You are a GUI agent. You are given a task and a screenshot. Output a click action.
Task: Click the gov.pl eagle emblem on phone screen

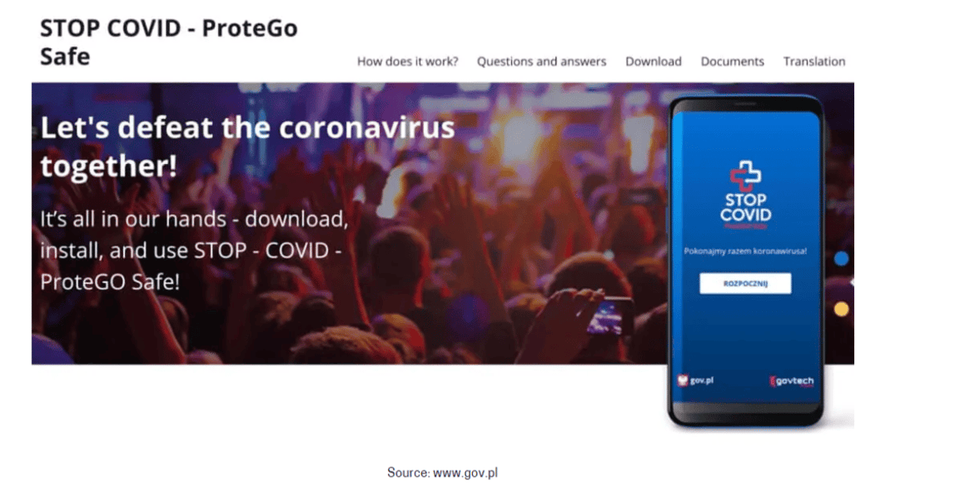[x=683, y=380]
